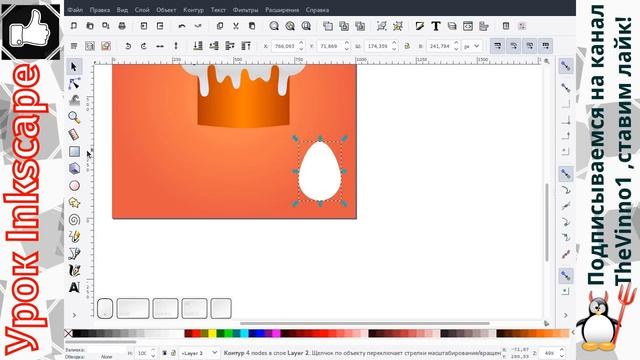This screenshot has width=640, height=360.
Task: Click the Y coordinate stepper arrows
Action: pos(347,46)
